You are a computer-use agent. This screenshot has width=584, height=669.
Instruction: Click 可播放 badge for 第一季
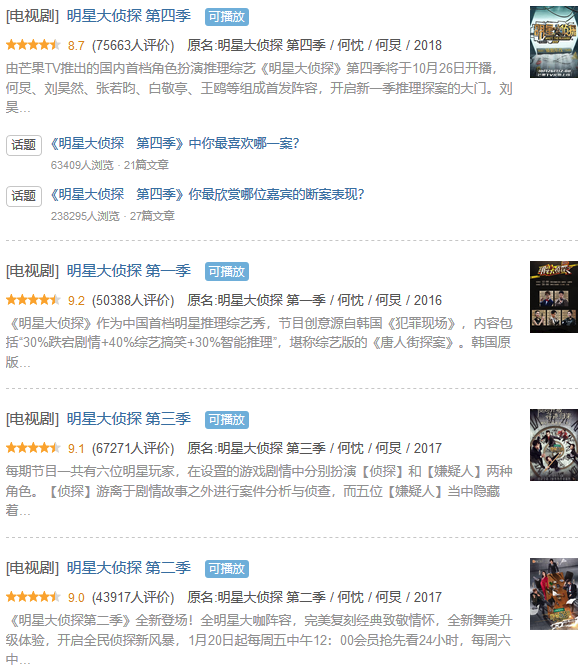point(227,272)
